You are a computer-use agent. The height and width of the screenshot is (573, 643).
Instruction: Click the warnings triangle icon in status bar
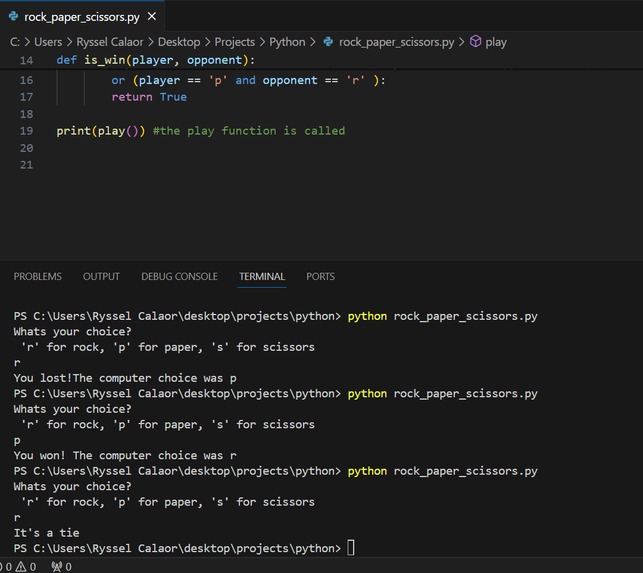coord(21,567)
